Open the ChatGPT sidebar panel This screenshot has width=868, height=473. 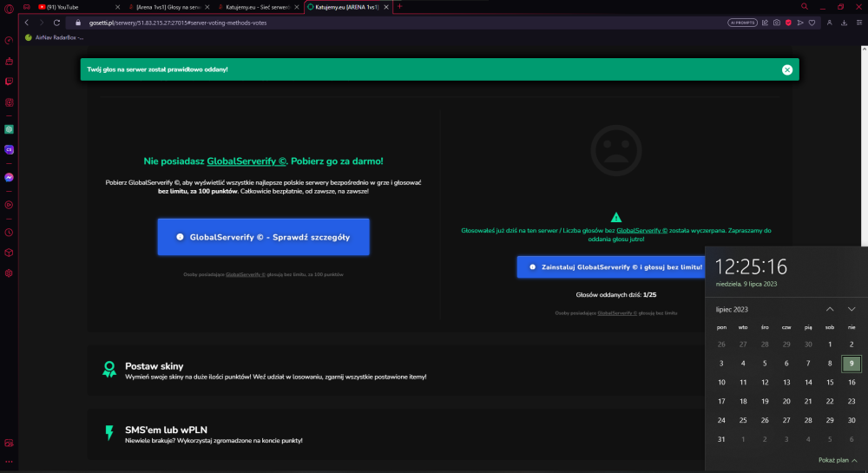tap(9, 129)
